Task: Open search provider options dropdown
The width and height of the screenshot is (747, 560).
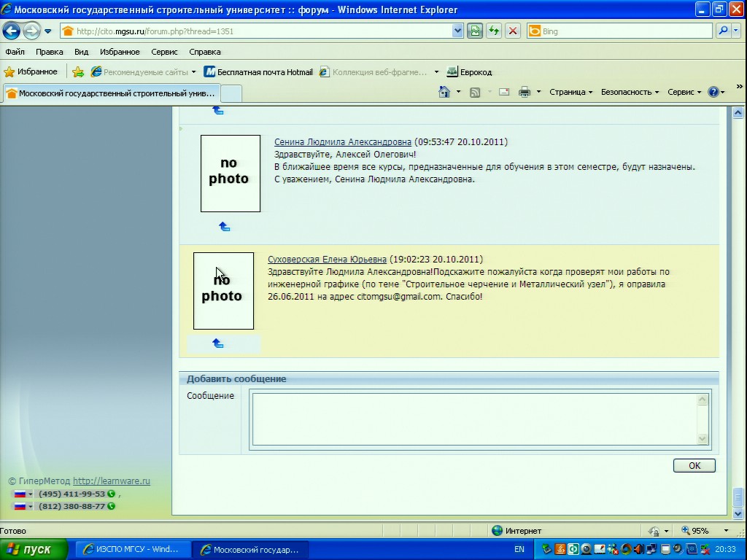Action: click(736, 31)
